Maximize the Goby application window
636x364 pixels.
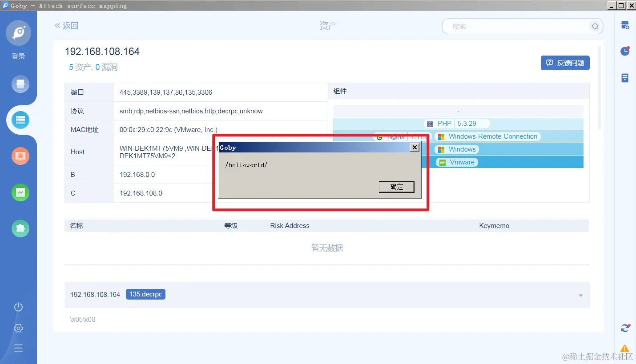[621, 5]
